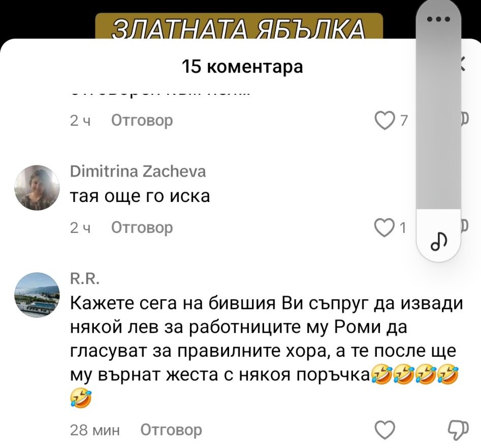Tap the gray vertical slider bar

coord(438,117)
